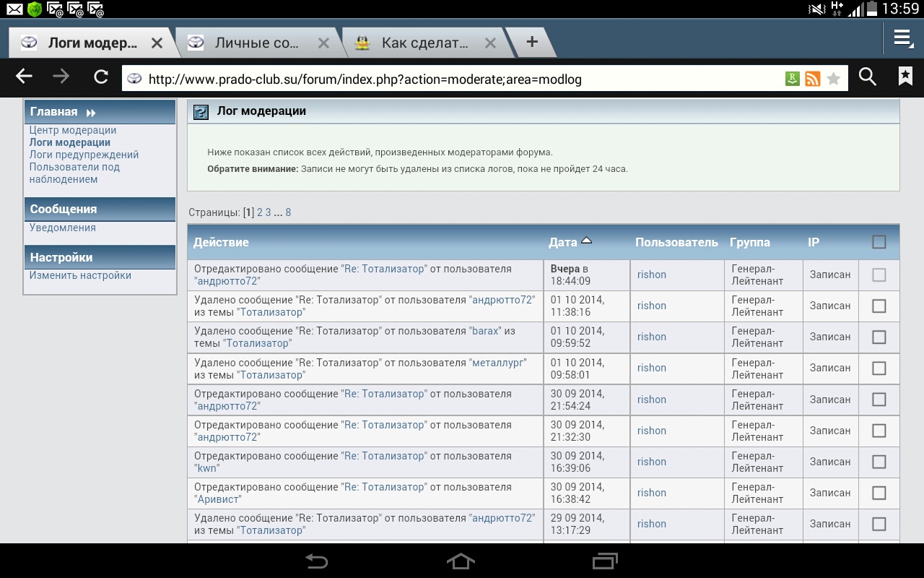This screenshot has width=924, height=578.
Task: Collapse the Главная sidebar section arrows
Action: [x=91, y=113]
